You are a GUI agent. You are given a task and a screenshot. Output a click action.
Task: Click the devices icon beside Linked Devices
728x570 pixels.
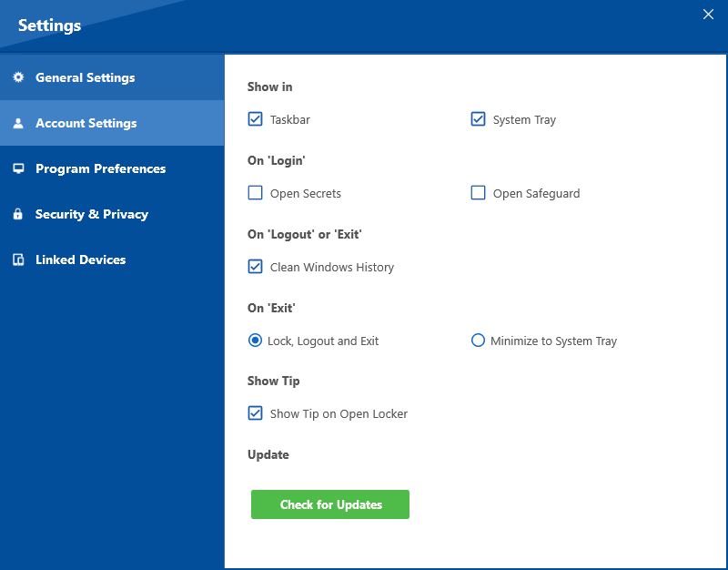[18, 260]
